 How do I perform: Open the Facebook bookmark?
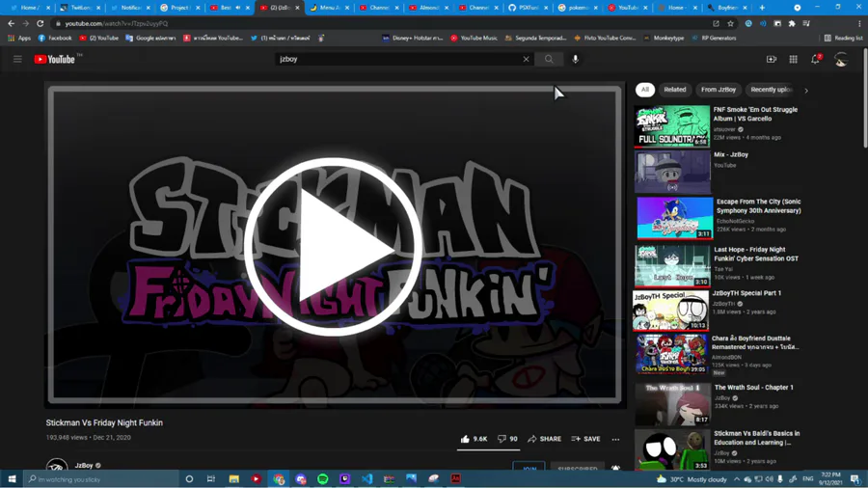[55, 39]
